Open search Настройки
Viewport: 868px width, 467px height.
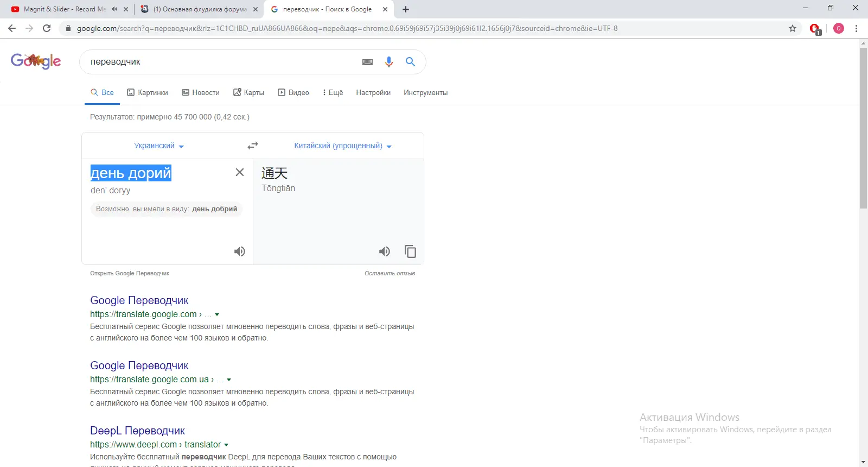[373, 93]
